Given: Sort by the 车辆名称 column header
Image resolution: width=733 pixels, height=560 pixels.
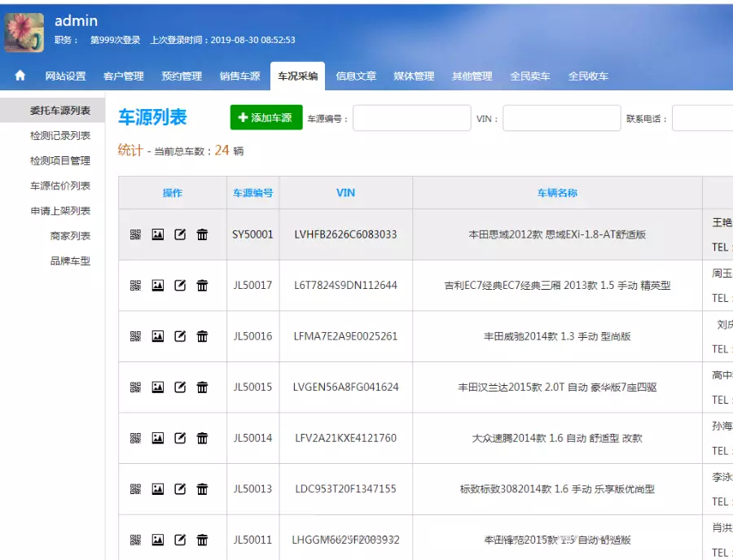Looking at the screenshot, I should coord(557,193).
